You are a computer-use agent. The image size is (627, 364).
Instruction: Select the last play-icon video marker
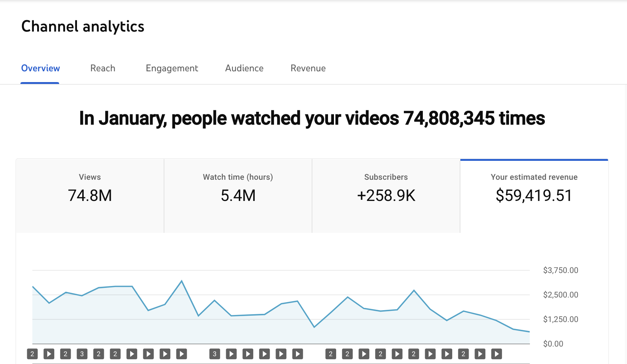tap(496, 354)
